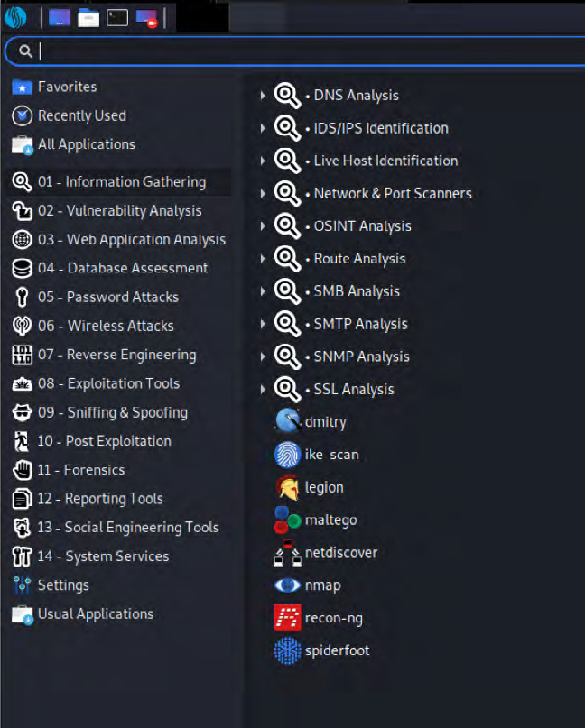The height and width of the screenshot is (728, 585).
Task: Expand the DNS Analysis submenu arrow
Action: tap(263, 96)
